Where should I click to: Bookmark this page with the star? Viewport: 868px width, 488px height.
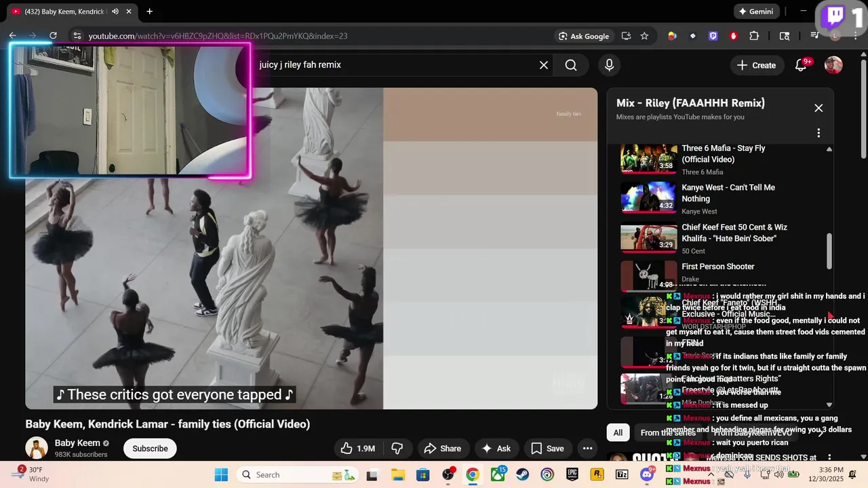(x=644, y=36)
